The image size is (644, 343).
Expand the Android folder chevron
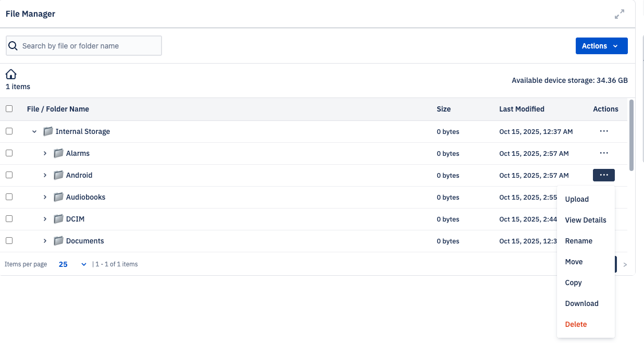pyautogui.click(x=45, y=175)
